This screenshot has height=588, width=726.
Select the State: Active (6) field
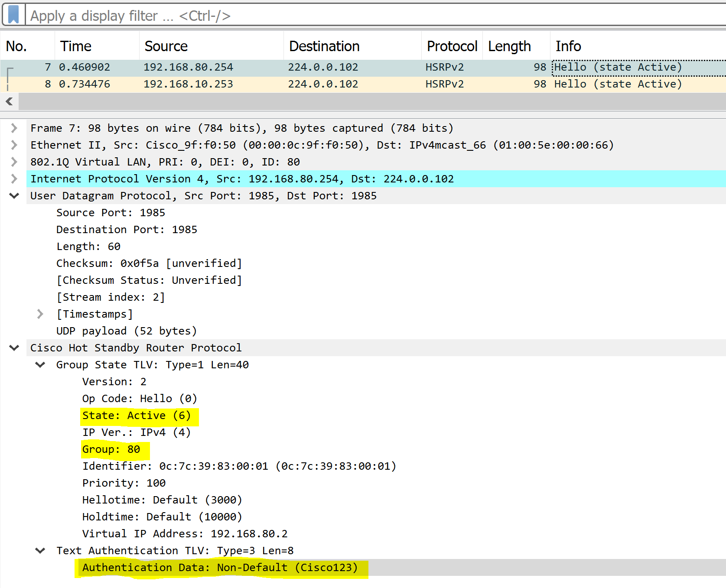coord(137,416)
